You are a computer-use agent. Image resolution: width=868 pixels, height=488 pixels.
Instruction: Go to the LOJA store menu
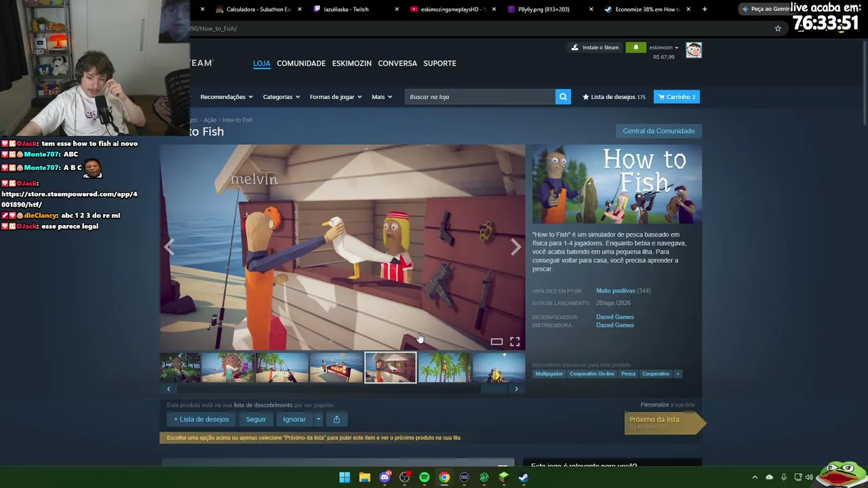[x=262, y=64]
